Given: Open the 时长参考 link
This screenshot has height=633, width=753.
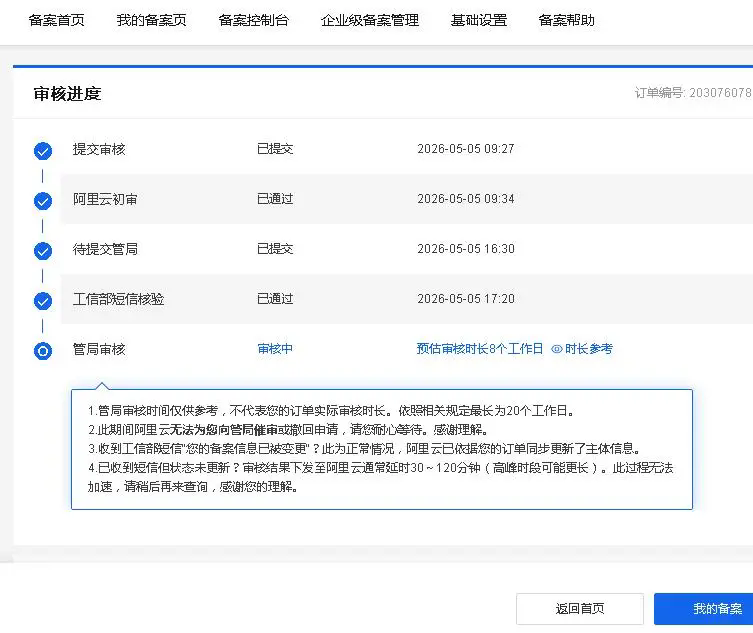Looking at the screenshot, I should coord(589,349).
